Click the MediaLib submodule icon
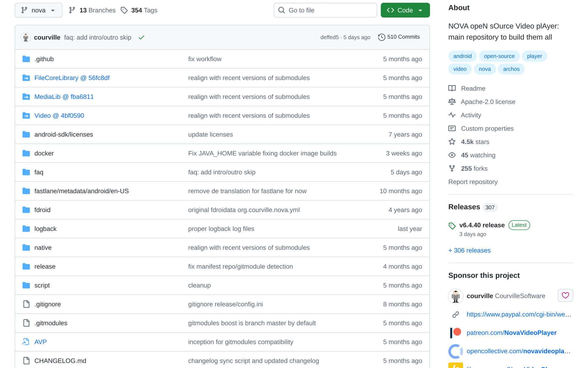 pyautogui.click(x=26, y=97)
